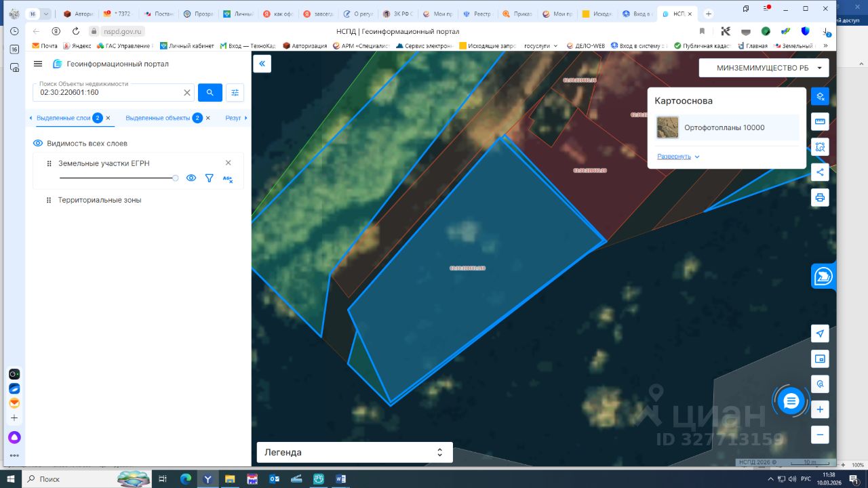Hide the Земельные участки ЕГРН layer
This screenshot has height=488, width=868.
coord(191,178)
